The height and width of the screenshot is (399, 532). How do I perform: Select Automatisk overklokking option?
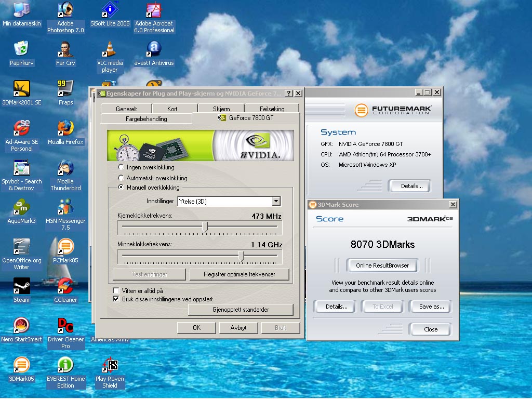click(121, 178)
